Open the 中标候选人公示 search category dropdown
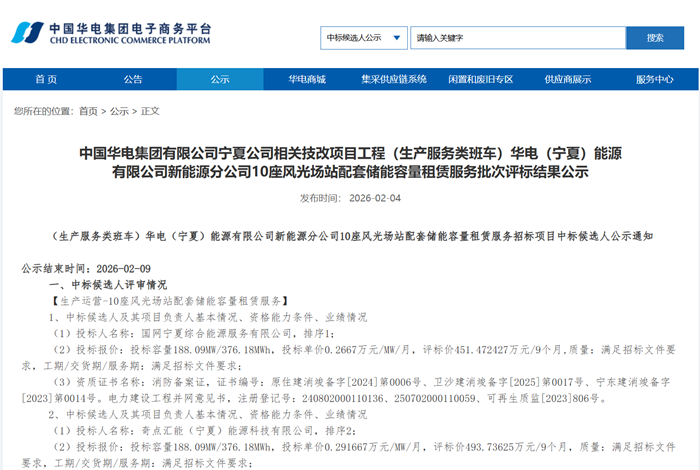The height and width of the screenshot is (470, 700). [360, 38]
